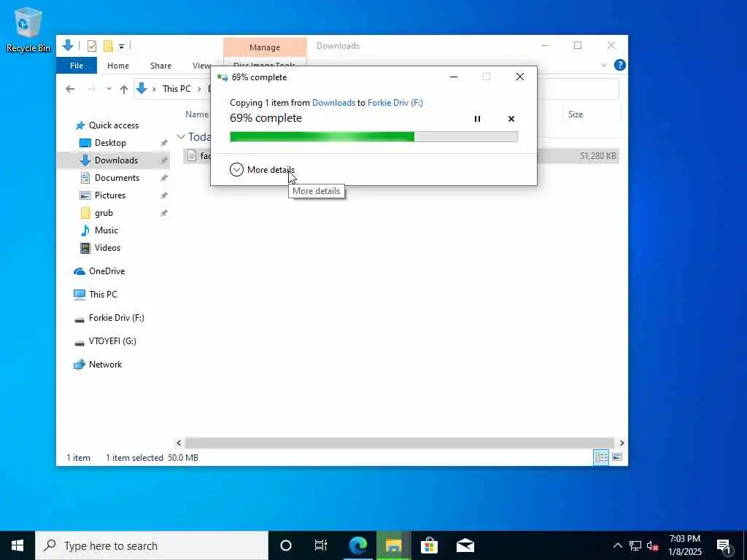Click the green copy progress bar
This screenshot has width=747, height=560.
(x=373, y=136)
